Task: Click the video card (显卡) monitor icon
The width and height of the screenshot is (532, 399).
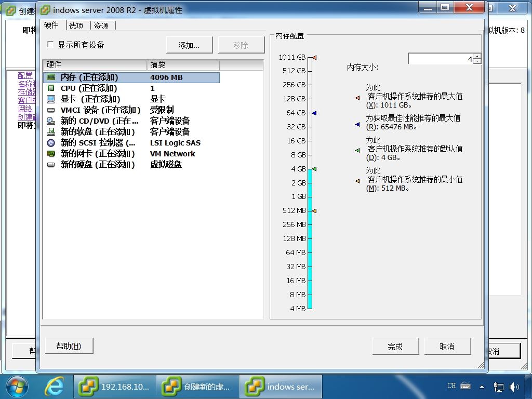Action: [51, 99]
